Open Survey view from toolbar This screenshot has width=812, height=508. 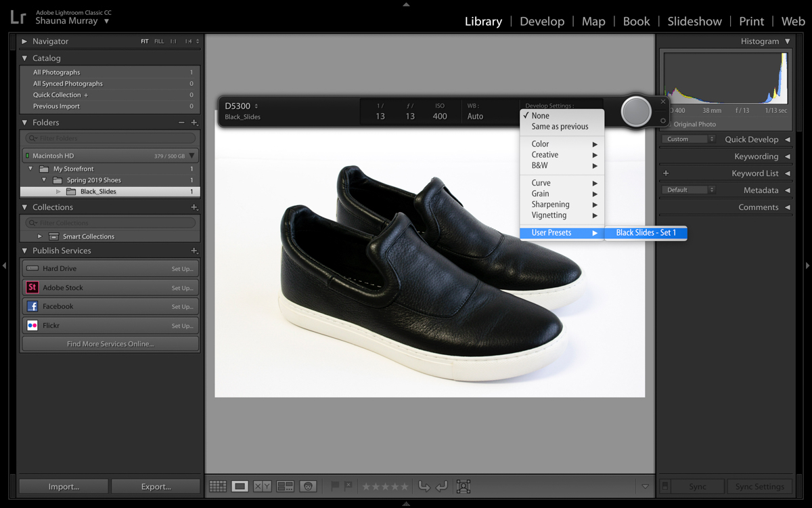285,486
